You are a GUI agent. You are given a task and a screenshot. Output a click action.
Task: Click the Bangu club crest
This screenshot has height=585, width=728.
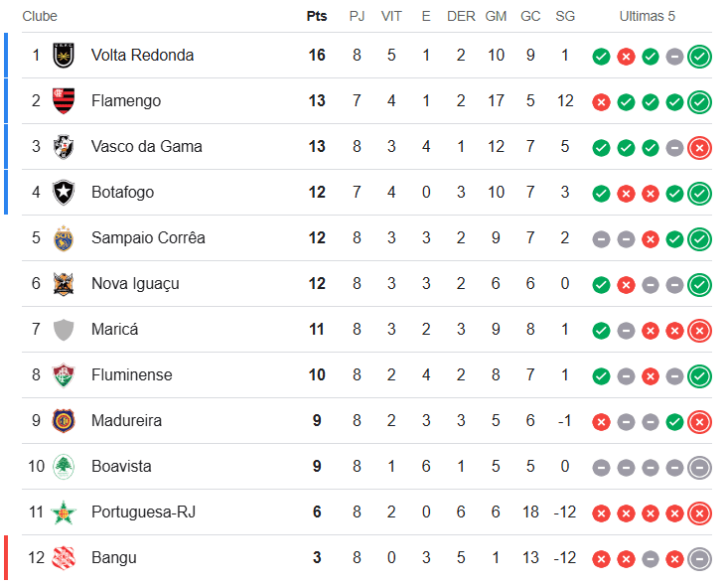(64, 557)
